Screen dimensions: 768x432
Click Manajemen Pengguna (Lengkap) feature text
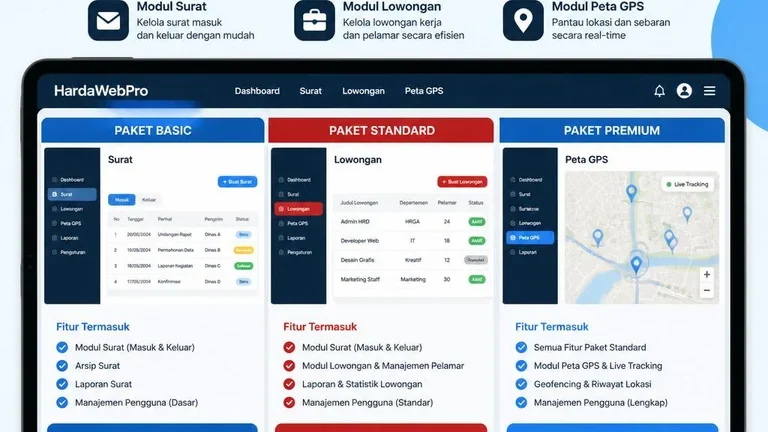(x=600, y=403)
